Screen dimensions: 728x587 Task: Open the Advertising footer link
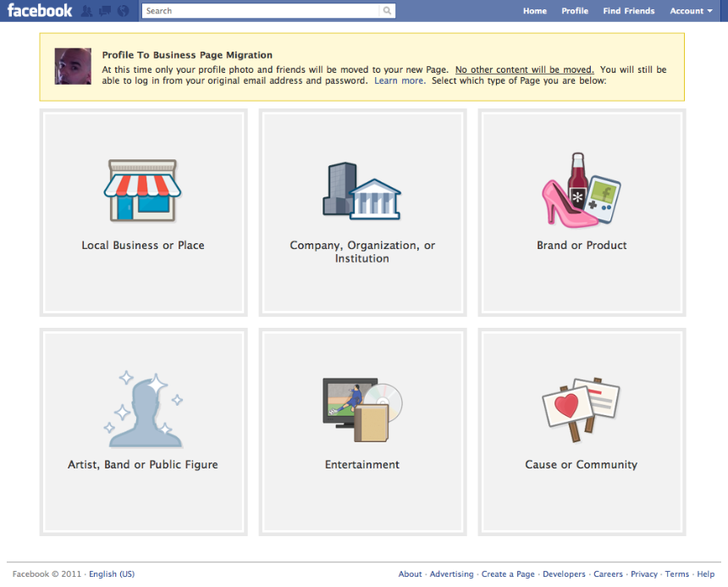451,574
